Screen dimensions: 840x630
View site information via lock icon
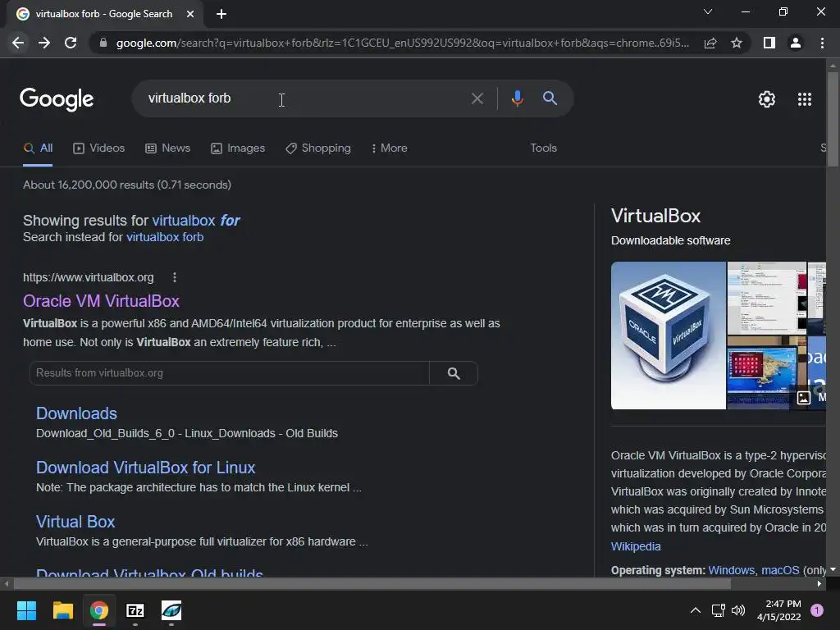pyautogui.click(x=103, y=43)
